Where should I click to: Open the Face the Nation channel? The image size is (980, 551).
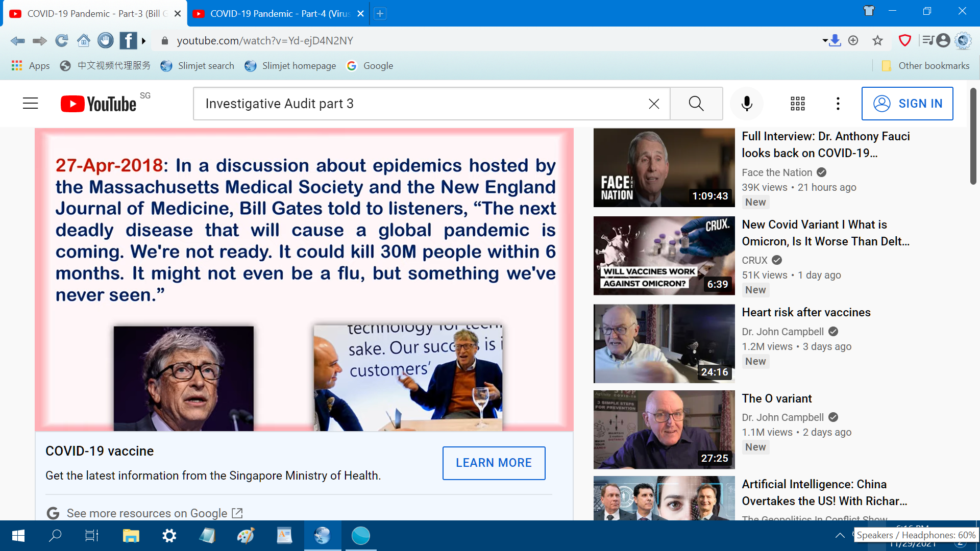click(x=777, y=172)
